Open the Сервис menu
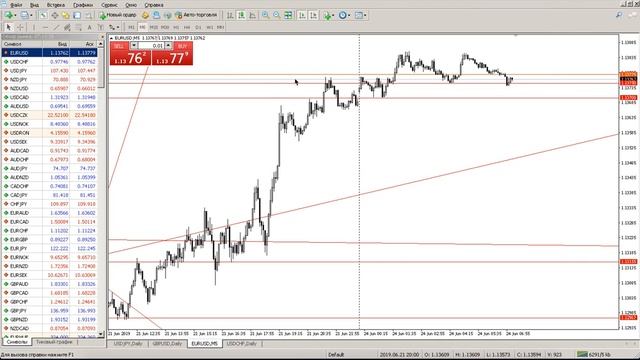 (x=109, y=5)
